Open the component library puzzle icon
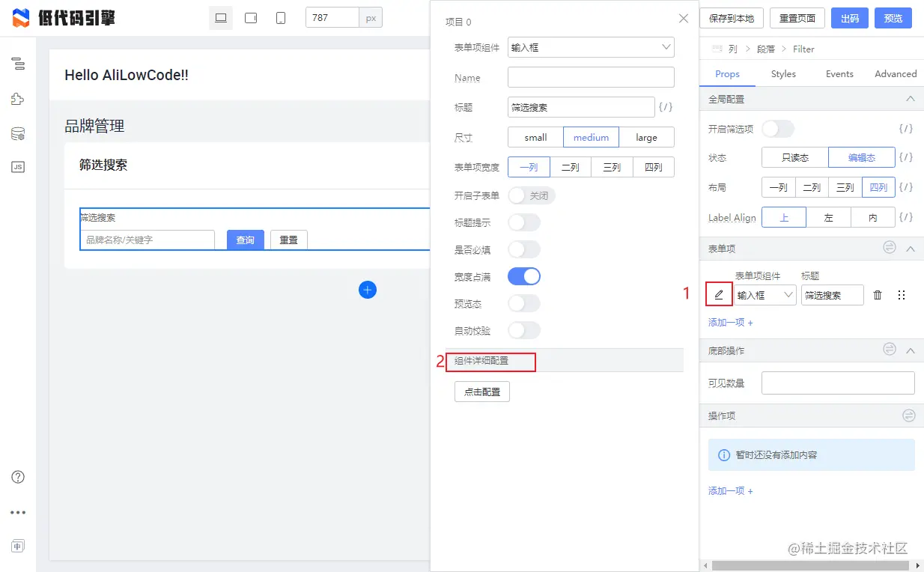 (18, 99)
